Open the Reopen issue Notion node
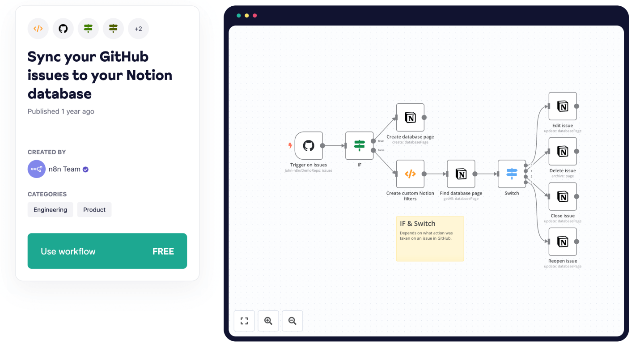Viewport: 644px width, 352px height. point(563,242)
